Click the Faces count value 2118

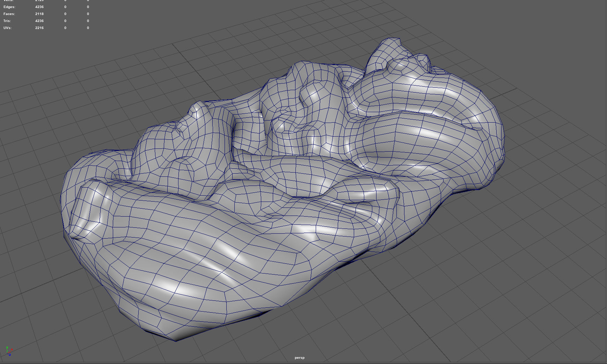click(x=39, y=14)
